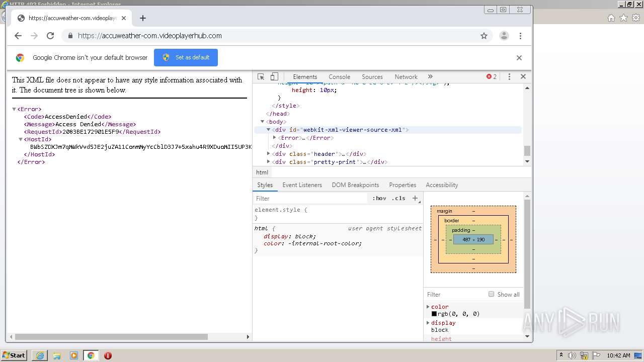Viewport: 644px width, 362px height.
Task: Activate the inspect element picker icon
Action: click(x=261, y=77)
